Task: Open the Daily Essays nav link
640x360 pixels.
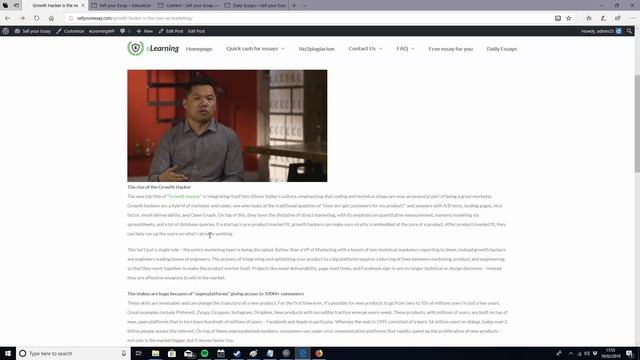Action: 502,49
